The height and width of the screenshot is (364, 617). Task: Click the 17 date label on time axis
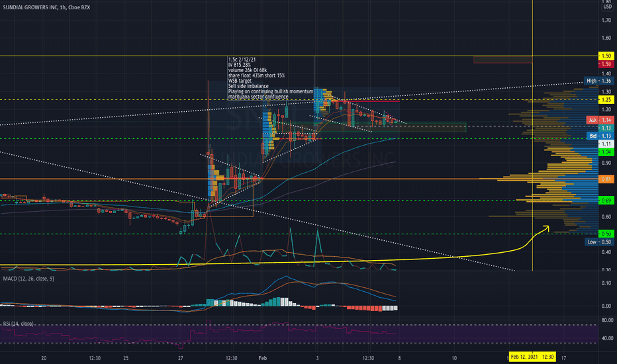point(563,358)
